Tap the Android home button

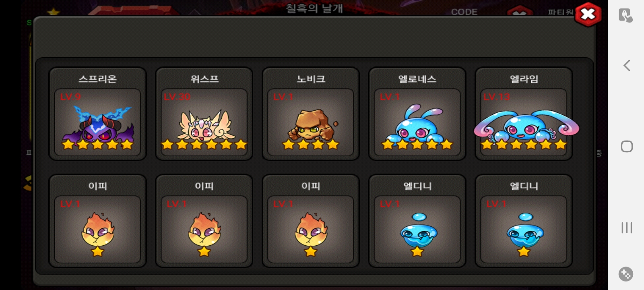coord(627,146)
